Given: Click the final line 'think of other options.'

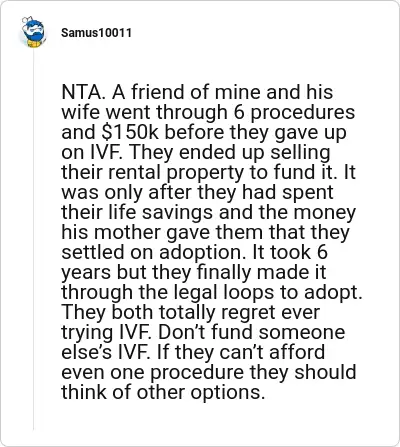Looking at the screenshot, I should [163, 393].
